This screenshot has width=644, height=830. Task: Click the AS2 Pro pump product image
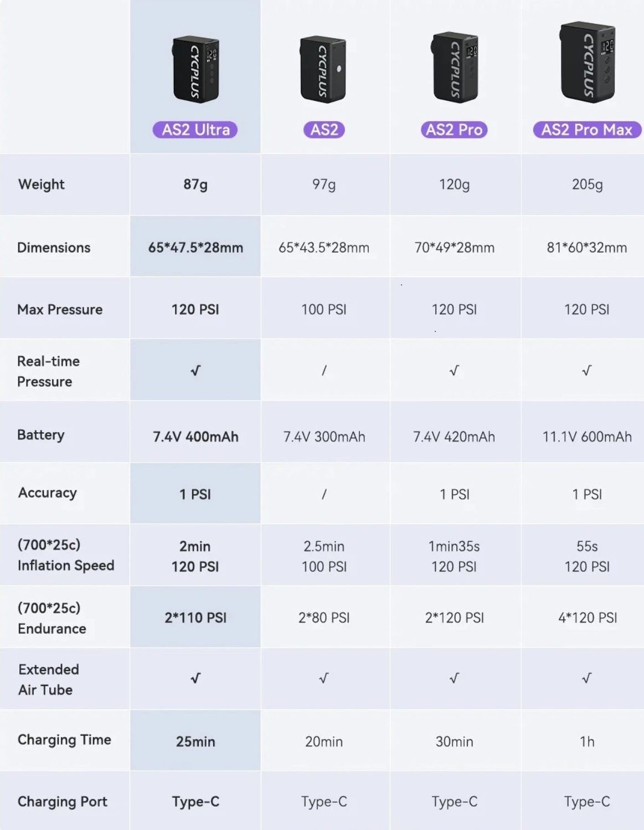pos(455,68)
